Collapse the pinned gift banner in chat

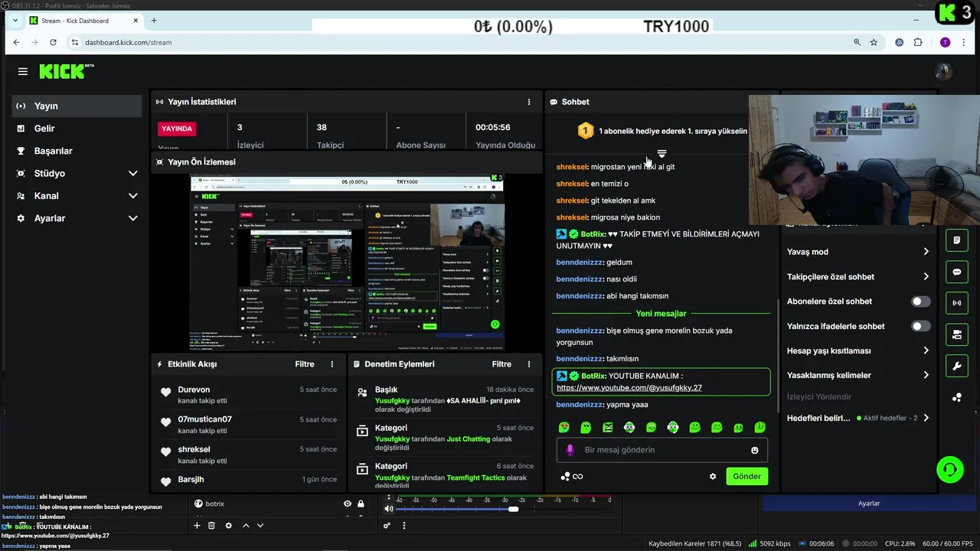coord(661,155)
